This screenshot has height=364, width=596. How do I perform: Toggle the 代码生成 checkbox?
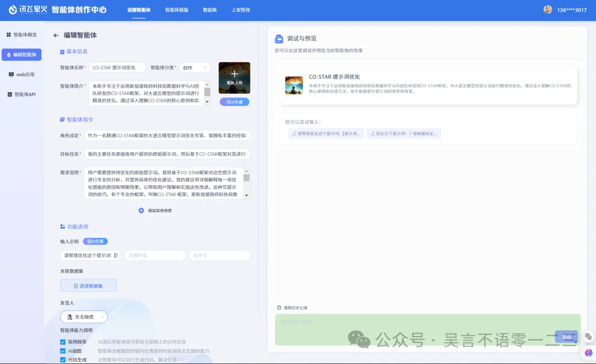click(63, 360)
